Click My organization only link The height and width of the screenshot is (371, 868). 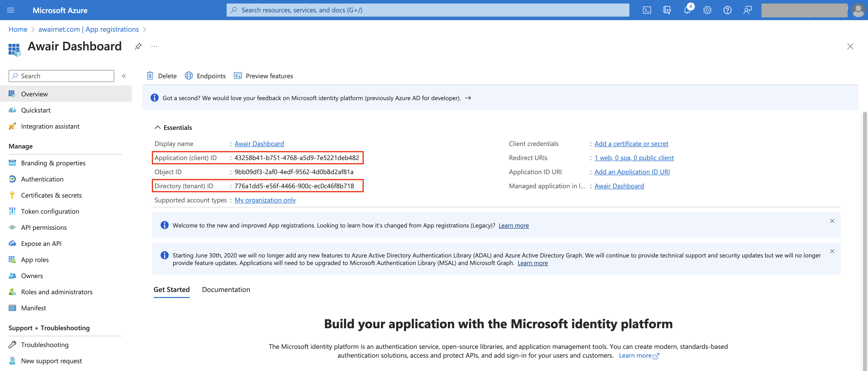tap(265, 200)
